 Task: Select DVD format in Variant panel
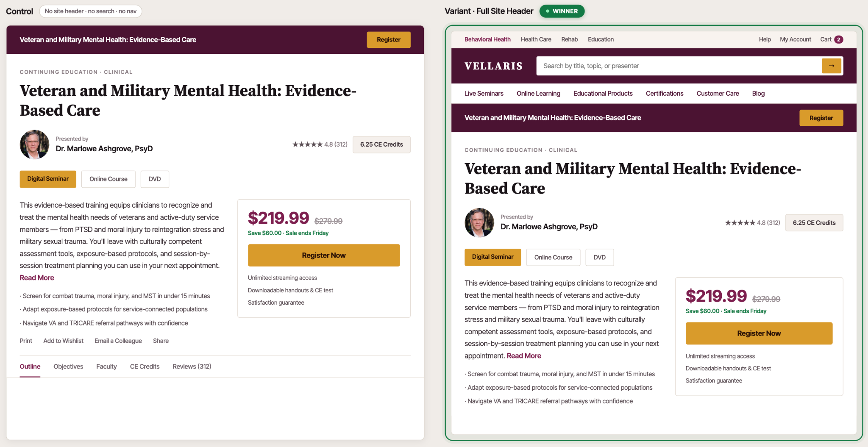pyautogui.click(x=599, y=257)
